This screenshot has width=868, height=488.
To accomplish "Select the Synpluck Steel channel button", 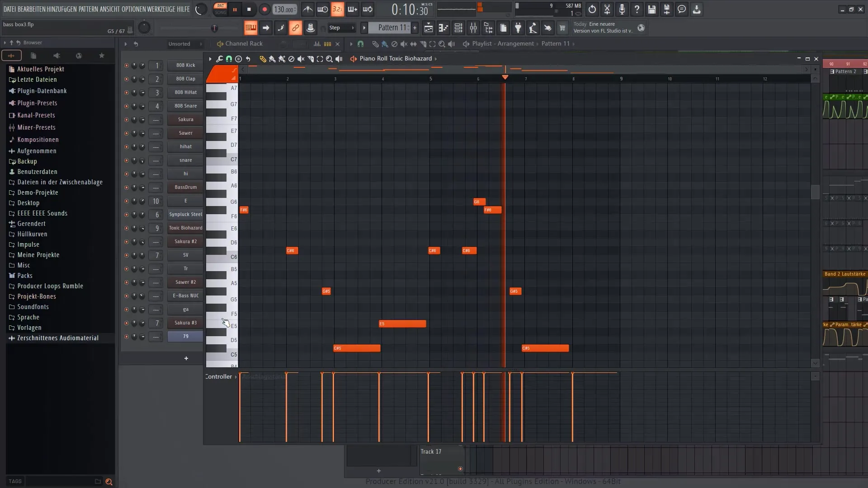I will point(185,215).
